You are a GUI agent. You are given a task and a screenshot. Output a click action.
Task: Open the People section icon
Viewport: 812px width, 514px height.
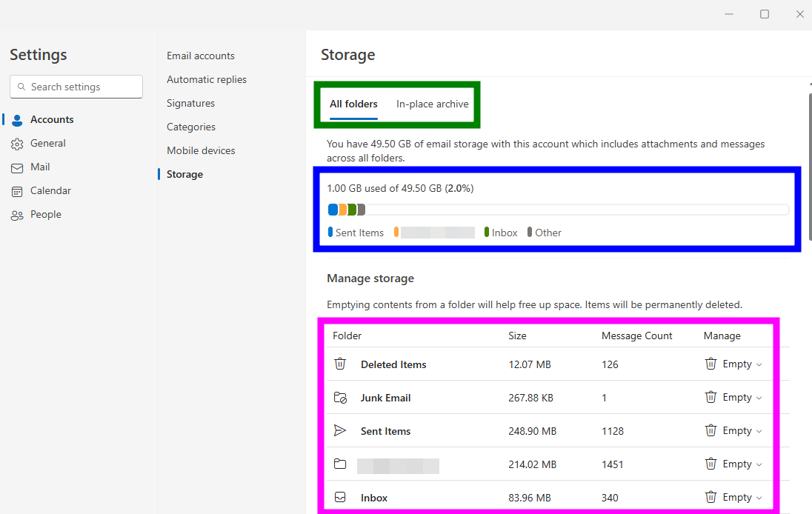(17, 214)
